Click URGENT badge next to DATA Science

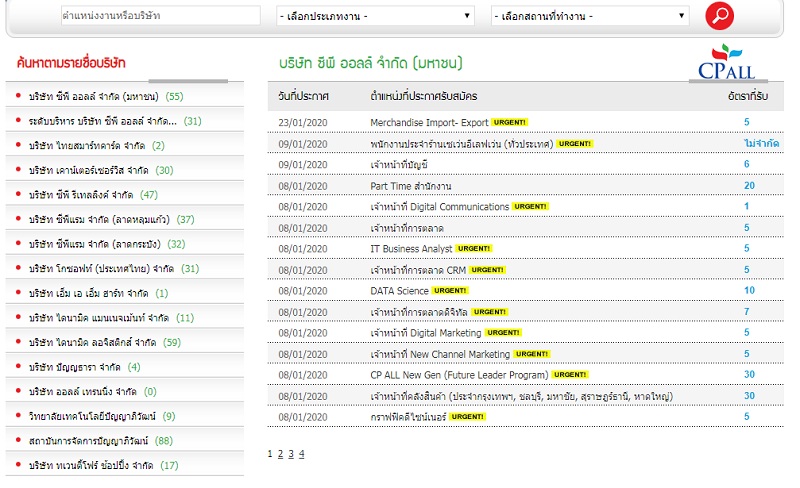pyautogui.click(x=450, y=290)
